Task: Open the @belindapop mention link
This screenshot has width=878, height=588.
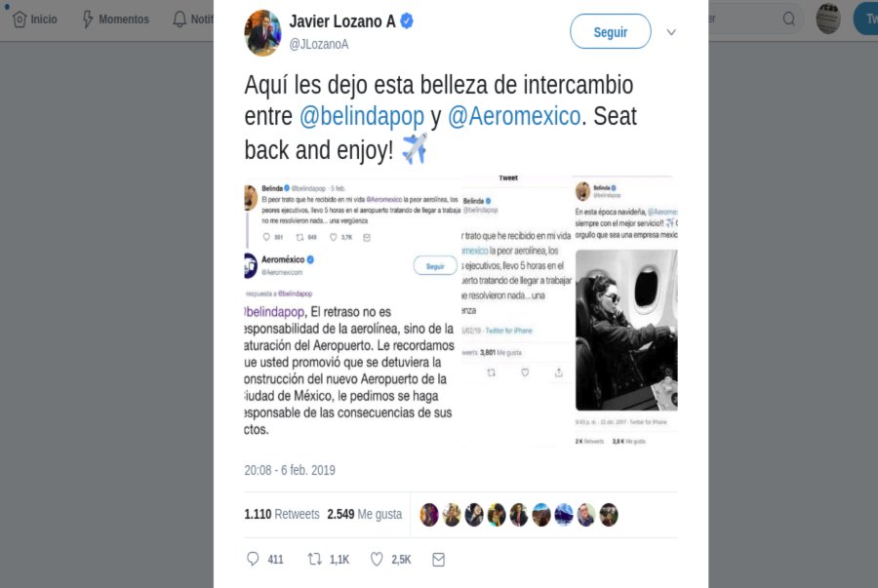Action: click(362, 116)
